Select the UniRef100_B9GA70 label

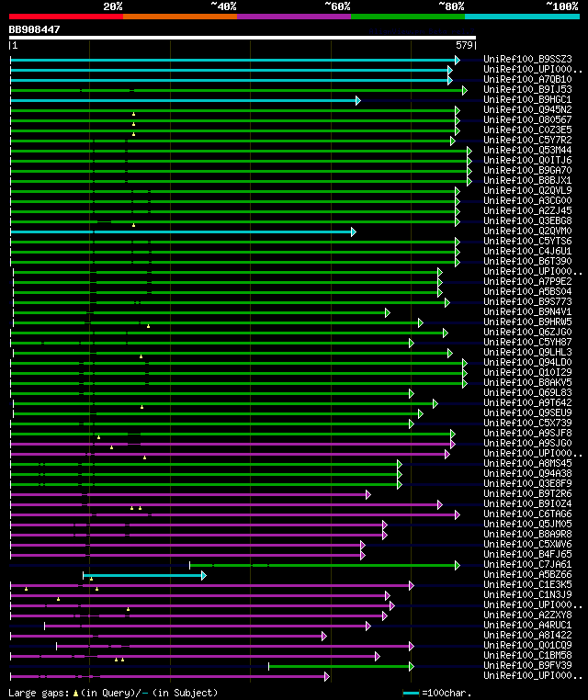pyautogui.click(x=527, y=170)
